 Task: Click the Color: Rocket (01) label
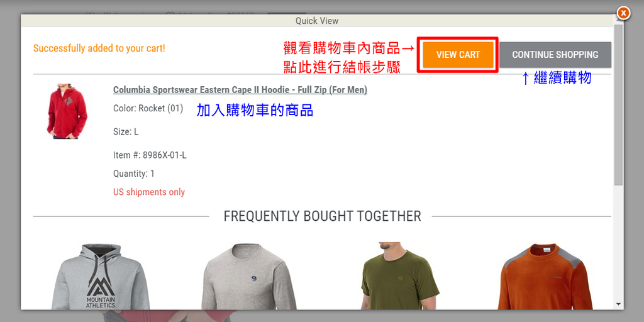(x=148, y=108)
